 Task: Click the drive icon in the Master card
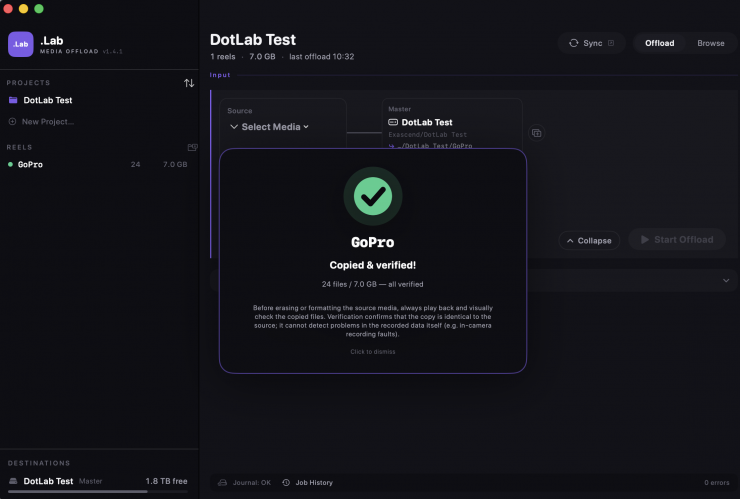point(393,122)
